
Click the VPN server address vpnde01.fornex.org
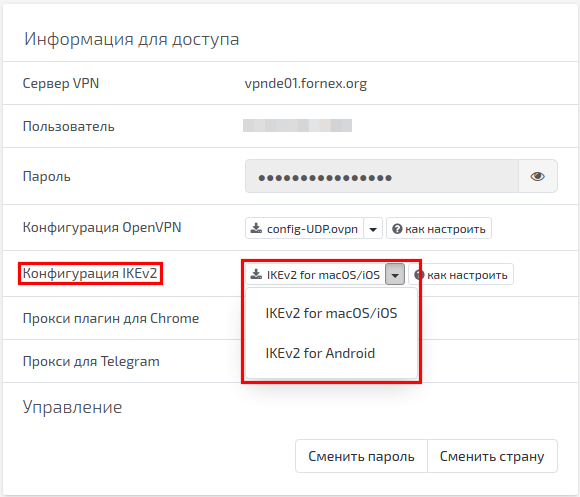306,84
